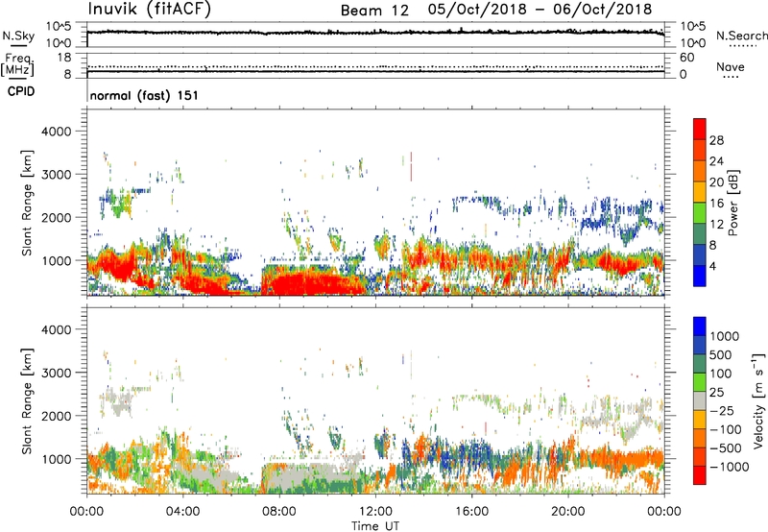
Task: Click the '2000' range tick in the power panel
Action: [56, 217]
